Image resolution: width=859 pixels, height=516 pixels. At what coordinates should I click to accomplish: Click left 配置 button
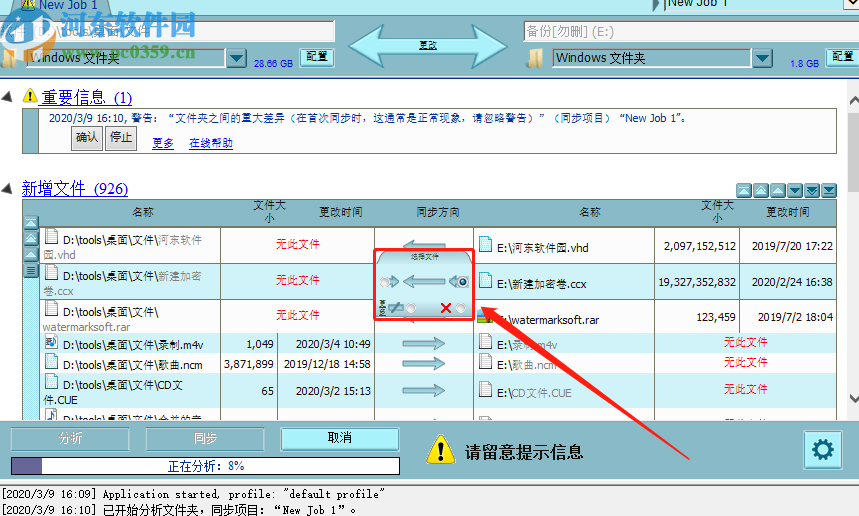pos(317,57)
